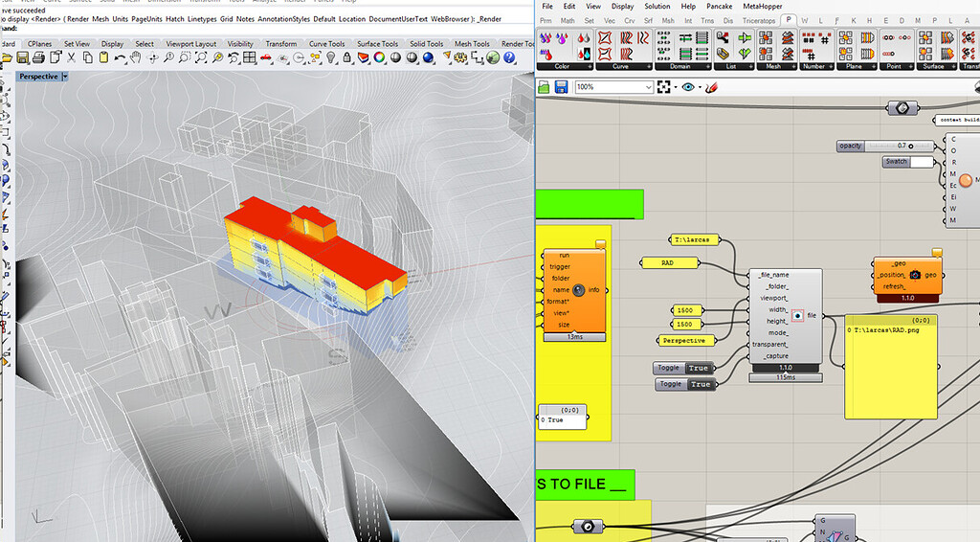Click the camera icon on geo component
Image resolution: width=980 pixels, height=542 pixels.
[x=915, y=275]
